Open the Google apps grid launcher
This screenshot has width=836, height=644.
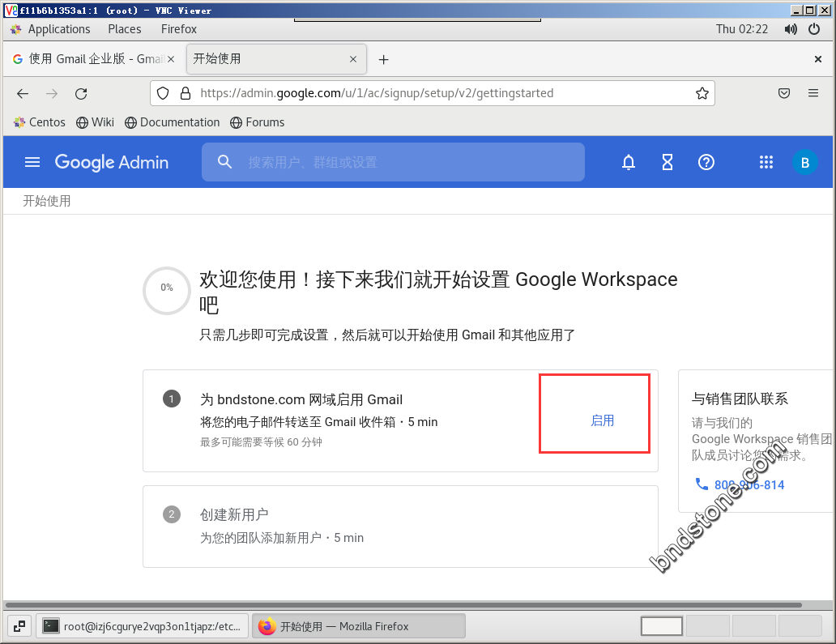coord(766,162)
